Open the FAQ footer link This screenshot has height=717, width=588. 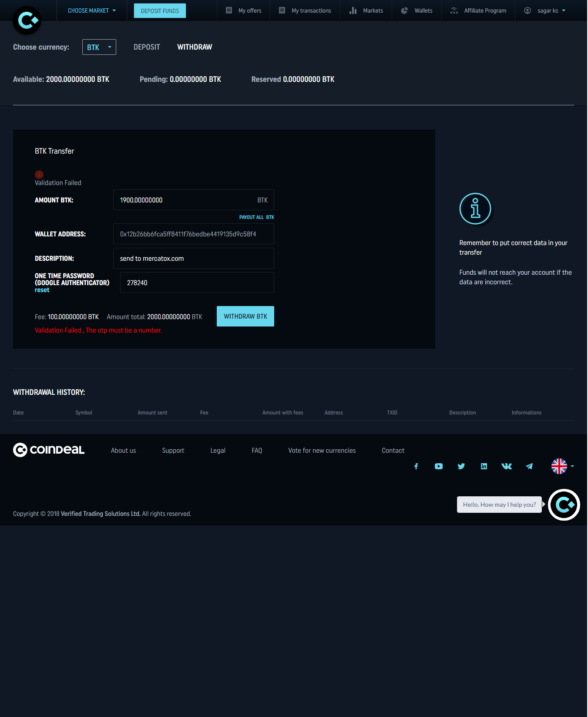tap(257, 451)
